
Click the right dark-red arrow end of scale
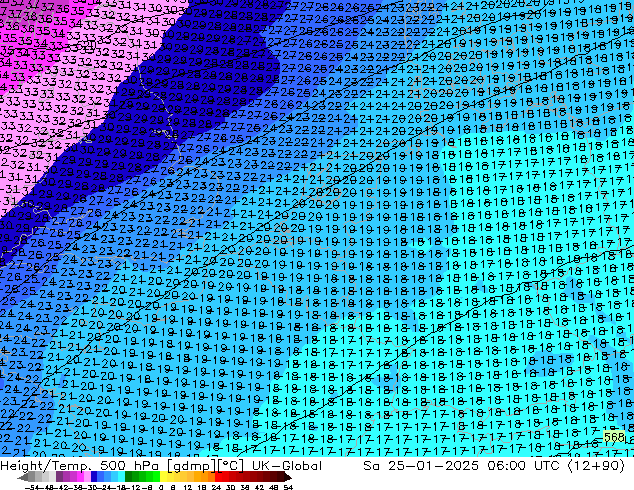tap(288, 477)
